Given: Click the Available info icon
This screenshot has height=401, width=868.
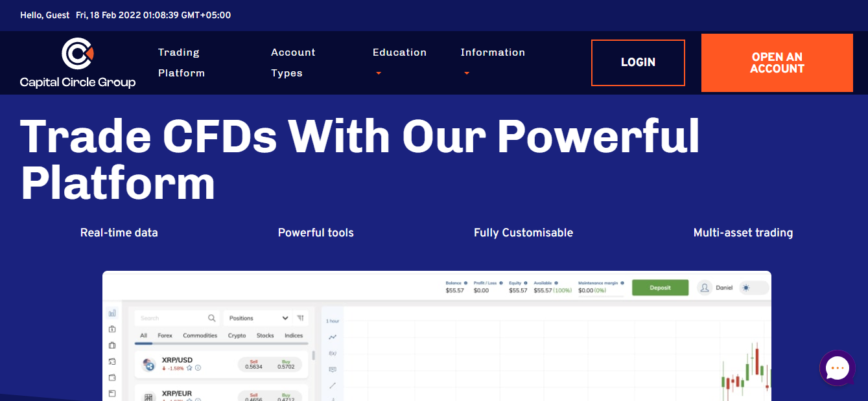Looking at the screenshot, I should [x=556, y=283].
